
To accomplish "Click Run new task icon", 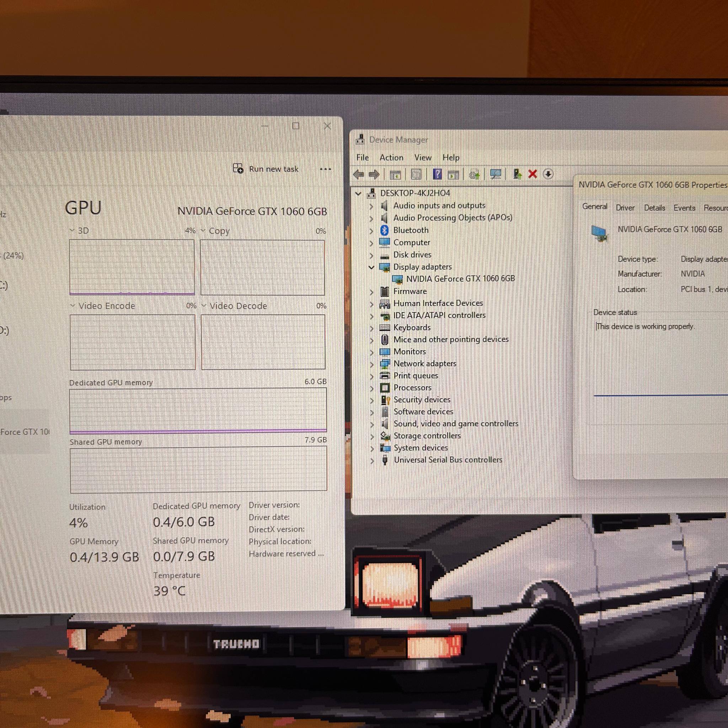I will [238, 168].
